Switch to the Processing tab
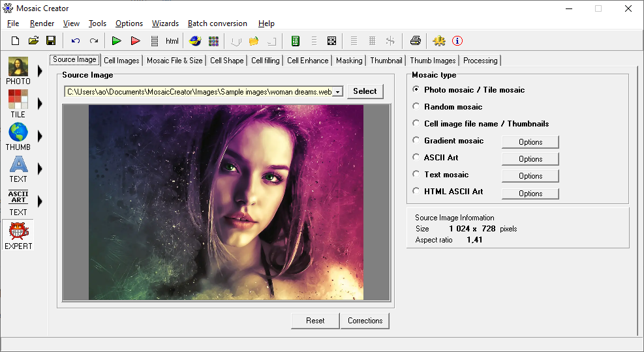Viewport: 644px width, 352px height. 480,61
